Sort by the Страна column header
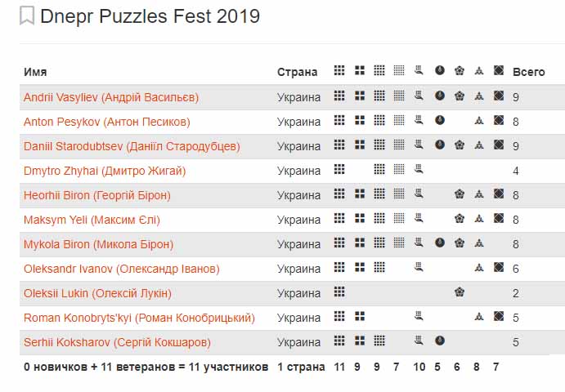 (298, 72)
